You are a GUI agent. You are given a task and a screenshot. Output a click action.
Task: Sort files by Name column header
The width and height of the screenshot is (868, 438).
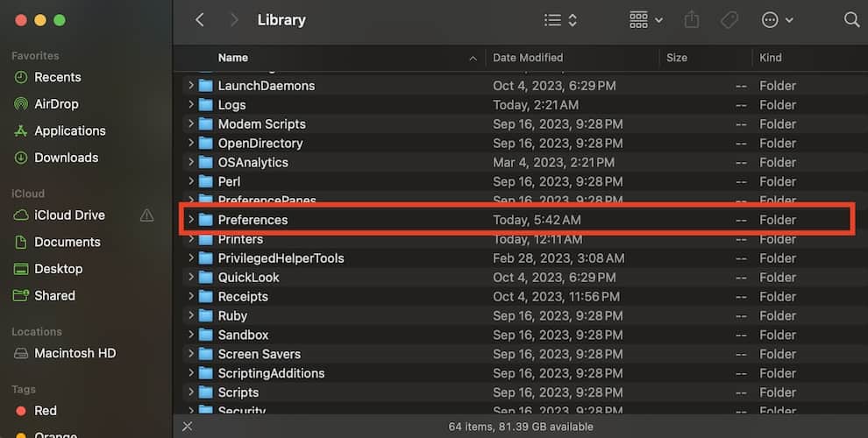(x=233, y=58)
